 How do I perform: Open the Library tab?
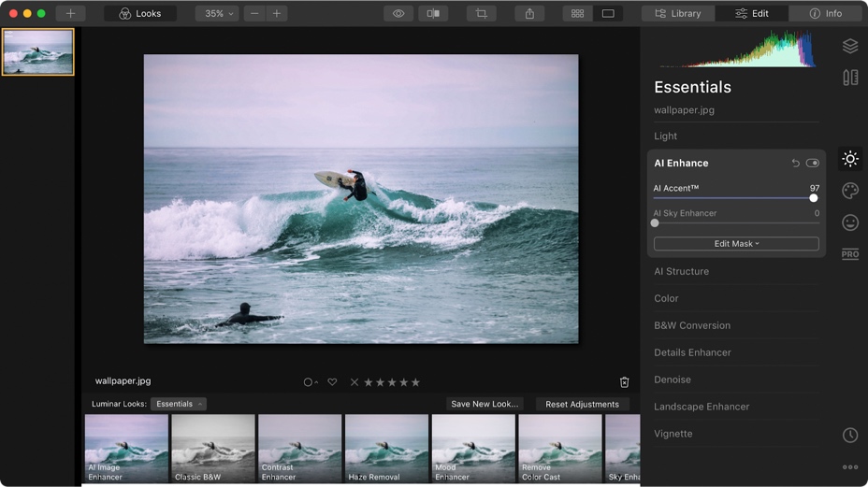[678, 13]
